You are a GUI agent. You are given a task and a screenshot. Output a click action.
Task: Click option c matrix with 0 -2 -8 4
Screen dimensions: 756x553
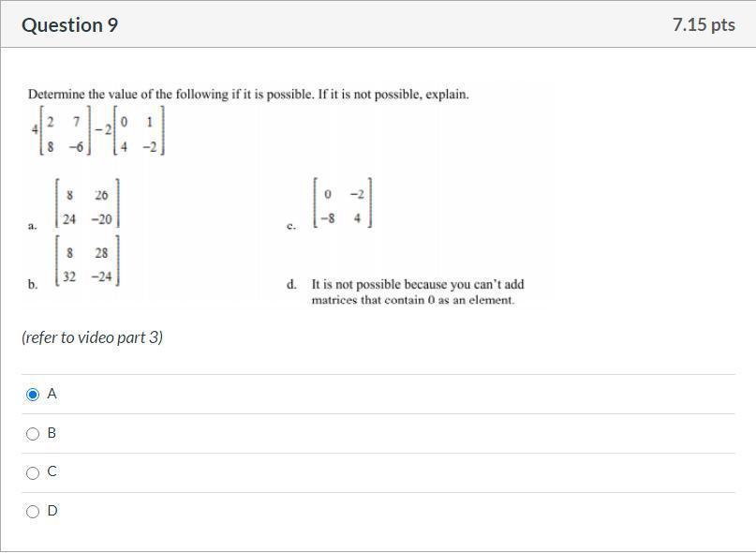point(341,206)
